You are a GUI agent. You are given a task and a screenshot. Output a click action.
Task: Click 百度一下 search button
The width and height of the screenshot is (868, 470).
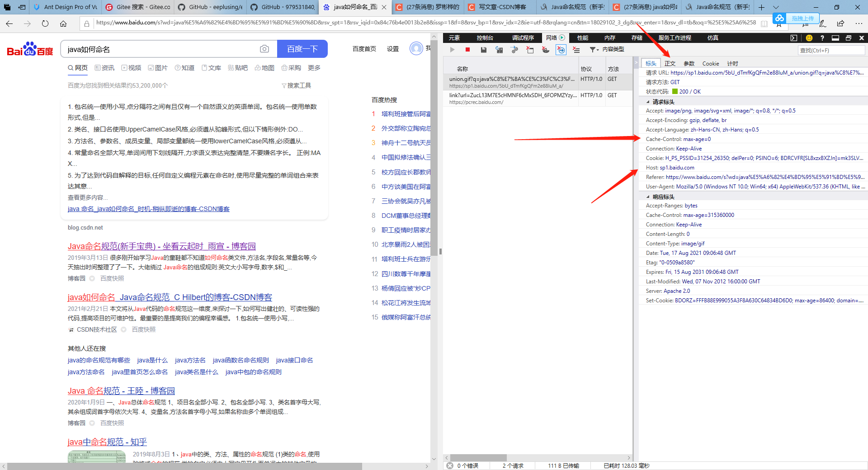(x=302, y=49)
